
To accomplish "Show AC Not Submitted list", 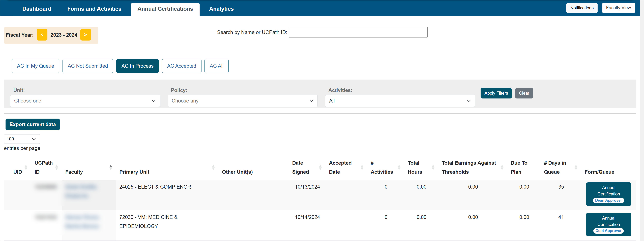I will [88, 66].
